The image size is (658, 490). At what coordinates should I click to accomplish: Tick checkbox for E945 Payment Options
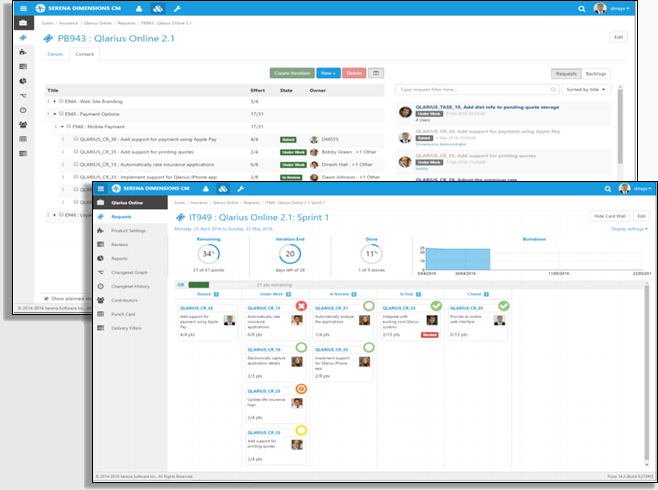click(x=61, y=114)
